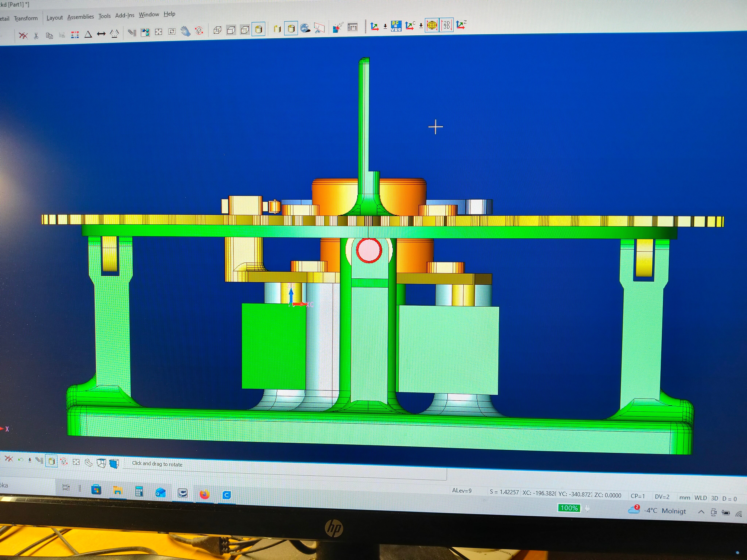The height and width of the screenshot is (560, 747).
Task: Click the WLD status field
Action: click(700, 498)
